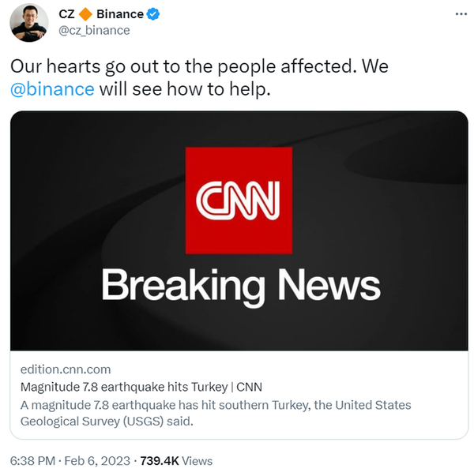Click the 739.4K view count number
Screen dimensions: 474x476
[160, 460]
